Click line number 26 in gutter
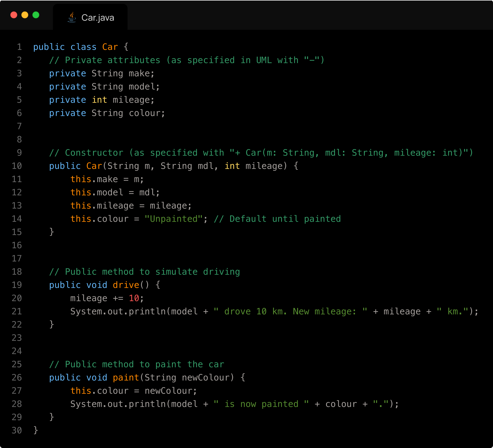Screen dimensions: 493x448 point(17,378)
